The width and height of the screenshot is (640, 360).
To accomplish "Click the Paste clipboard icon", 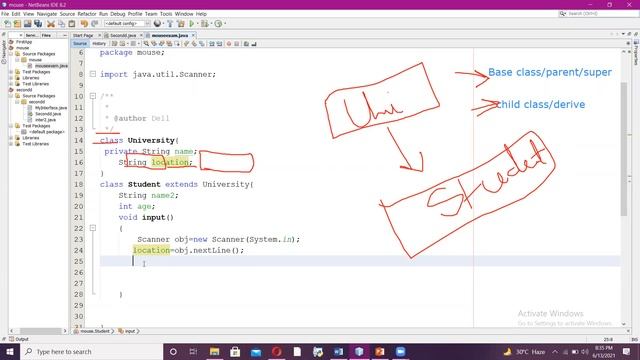I will pyautogui.click(x=72, y=24).
